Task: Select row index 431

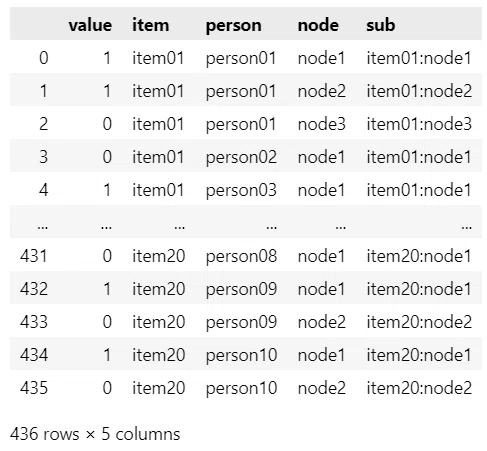Action: tap(34, 256)
